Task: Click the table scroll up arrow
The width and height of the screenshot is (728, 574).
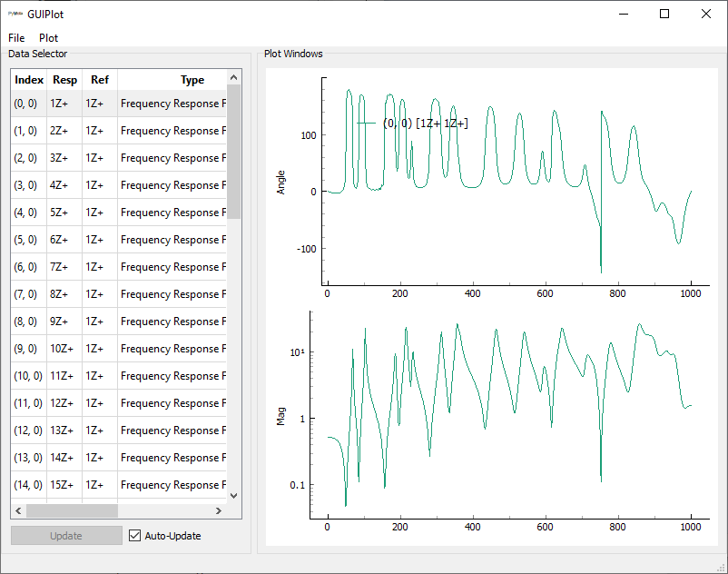Action: tap(233, 77)
